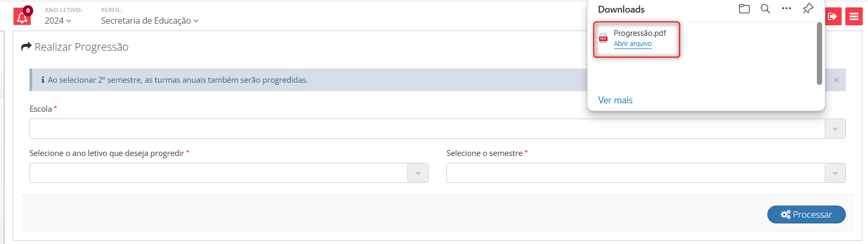The image size is (868, 244).
Task: Open the downloads folder icon
Action: (744, 9)
